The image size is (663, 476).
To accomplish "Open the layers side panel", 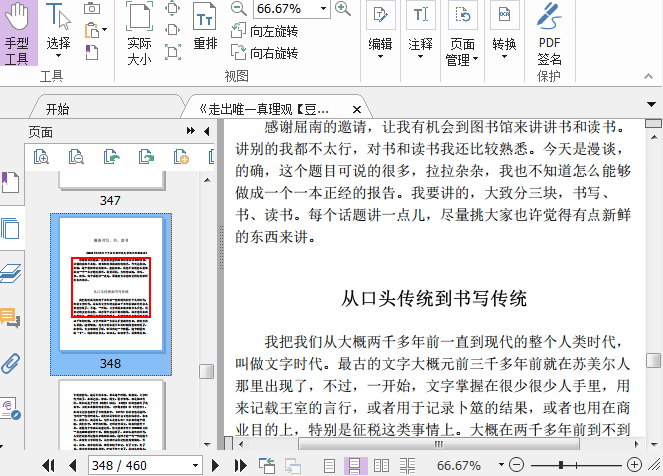I will tap(10, 274).
